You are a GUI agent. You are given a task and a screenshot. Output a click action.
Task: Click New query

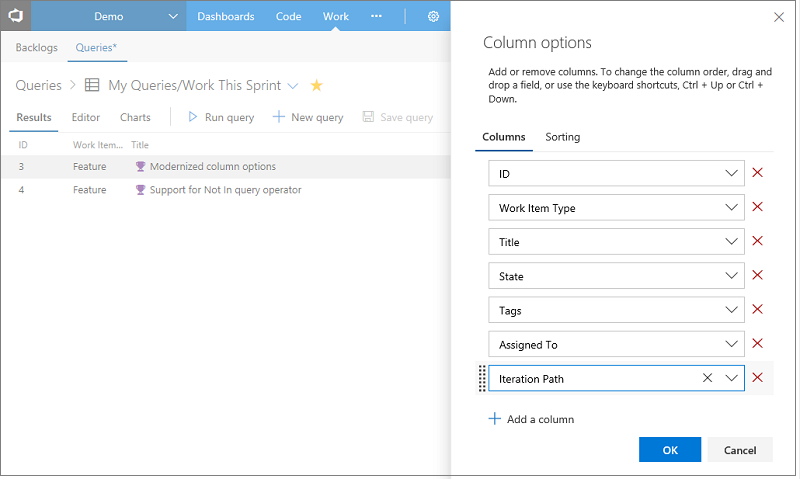click(x=308, y=117)
